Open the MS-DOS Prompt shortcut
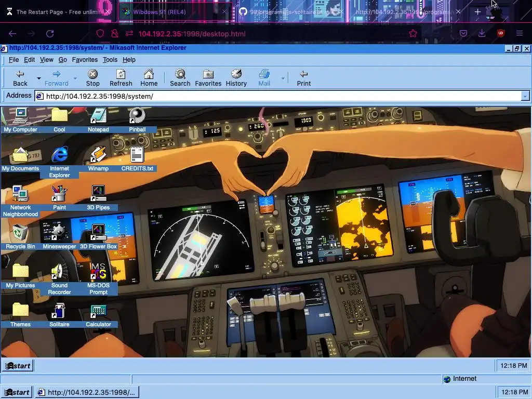 (98, 279)
